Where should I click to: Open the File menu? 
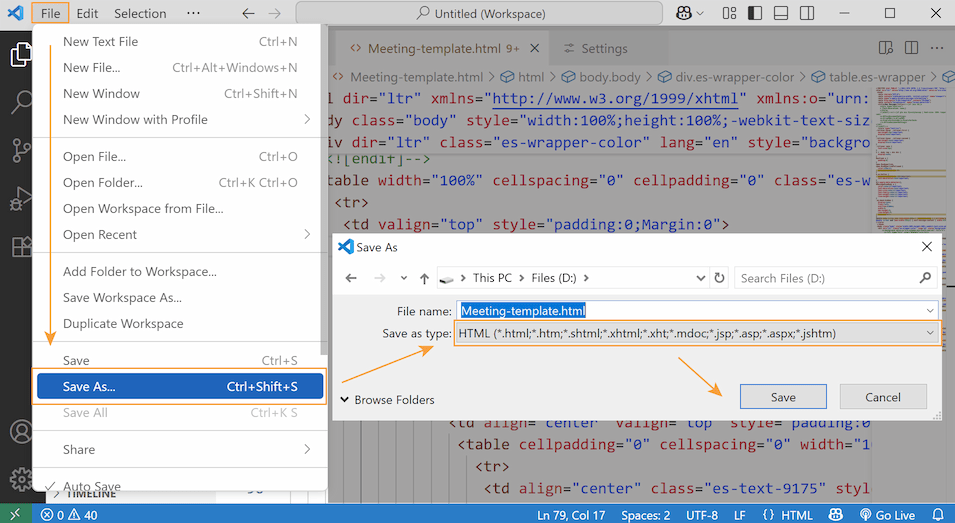coord(51,13)
